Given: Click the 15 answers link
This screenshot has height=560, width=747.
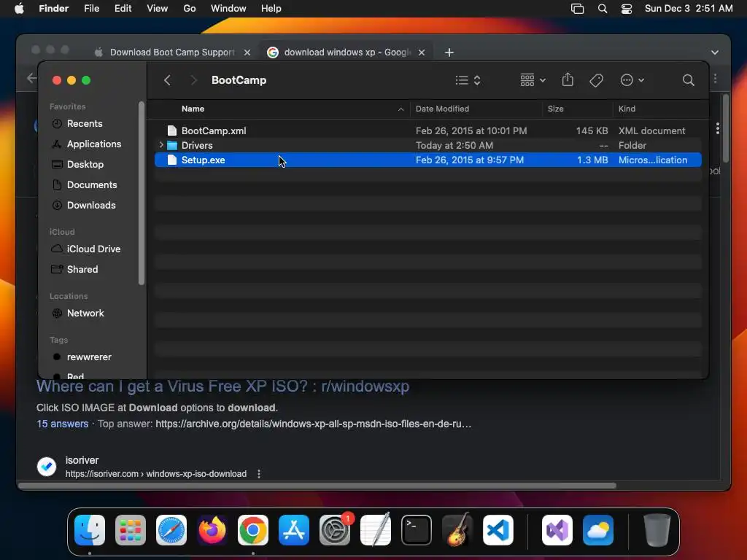Looking at the screenshot, I should (63, 424).
